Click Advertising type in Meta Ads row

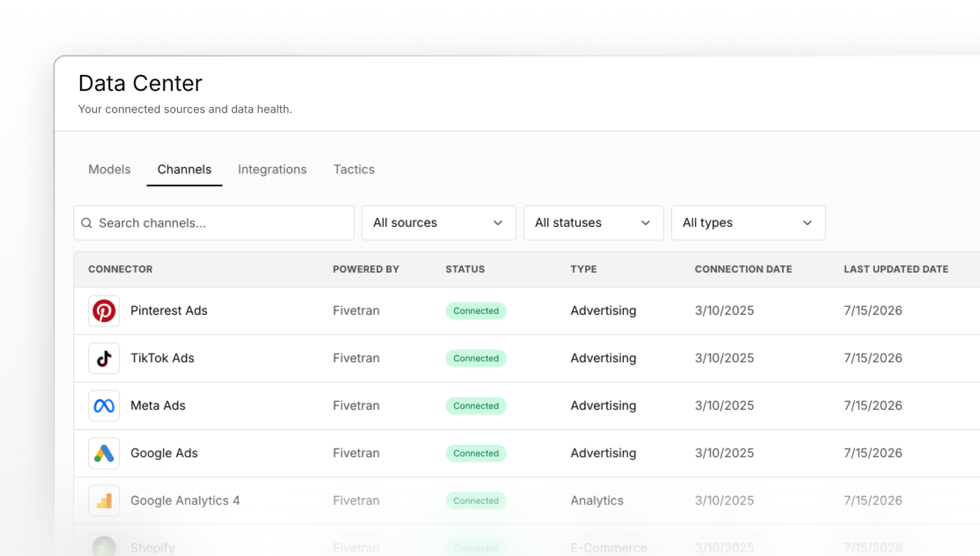603,406
